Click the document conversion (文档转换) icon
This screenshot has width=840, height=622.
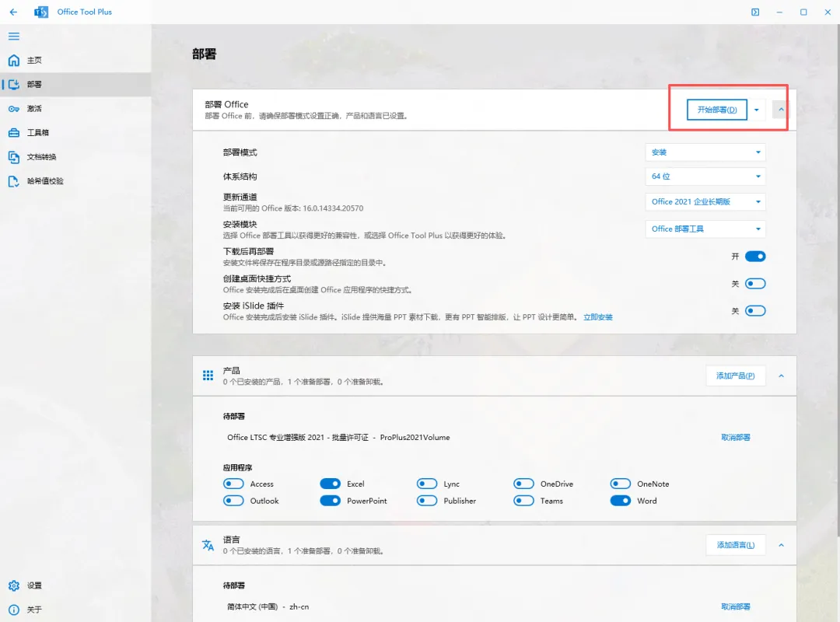tap(14, 157)
